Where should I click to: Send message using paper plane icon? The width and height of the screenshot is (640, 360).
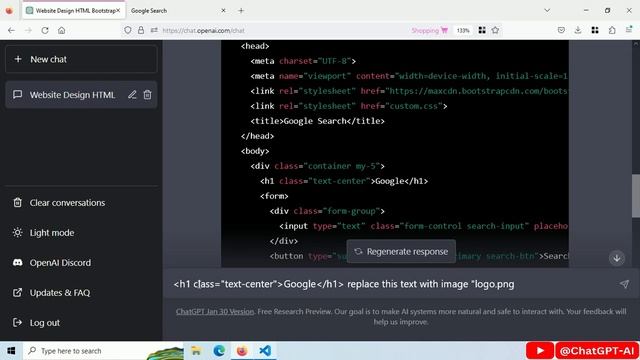624,284
